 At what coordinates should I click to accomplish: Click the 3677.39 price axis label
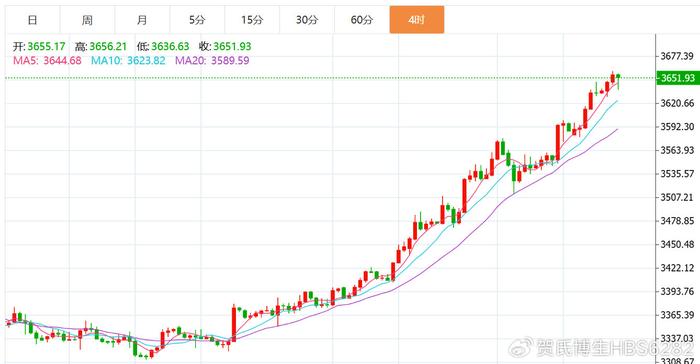677,56
